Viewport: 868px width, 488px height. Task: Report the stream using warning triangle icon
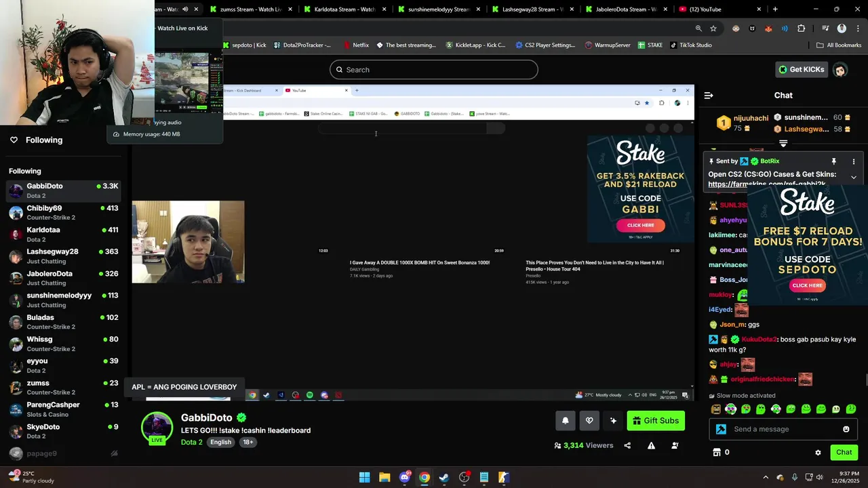click(x=651, y=445)
